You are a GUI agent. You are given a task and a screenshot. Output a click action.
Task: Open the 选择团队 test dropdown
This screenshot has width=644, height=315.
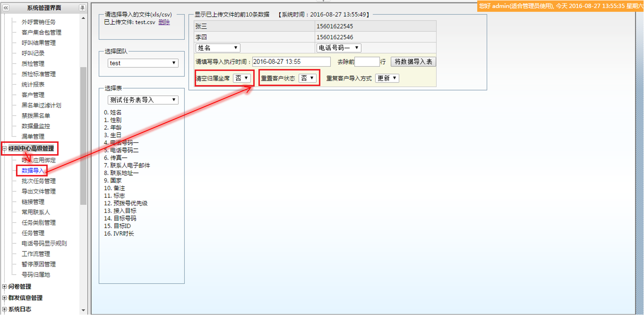[x=142, y=63]
